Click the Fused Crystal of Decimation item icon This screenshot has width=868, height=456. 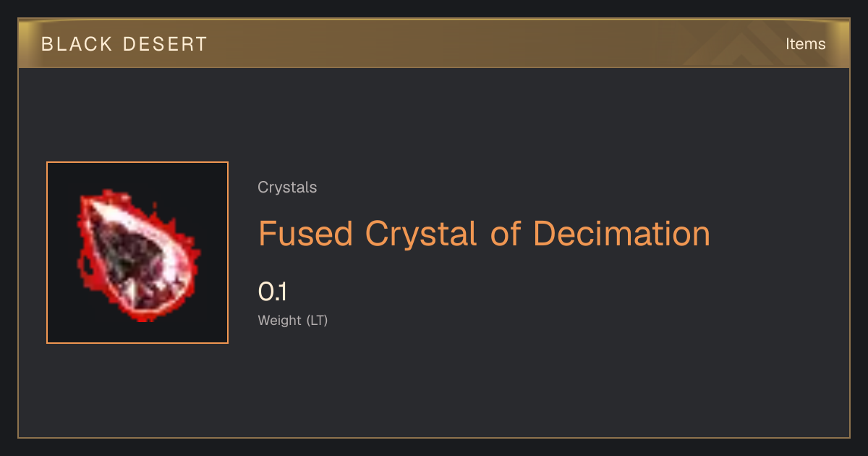pyautogui.click(x=137, y=253)
